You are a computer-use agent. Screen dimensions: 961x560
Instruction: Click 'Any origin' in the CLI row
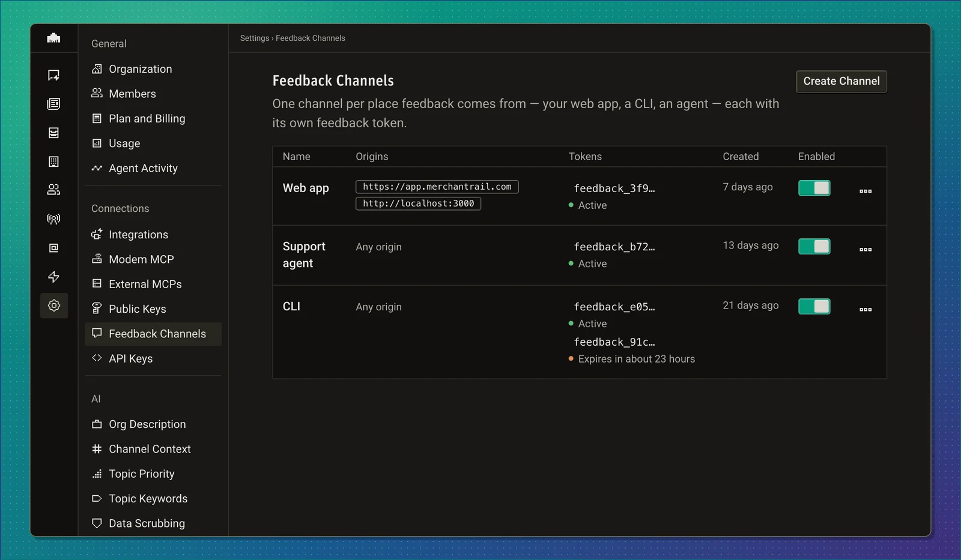(x=378, y=307)
